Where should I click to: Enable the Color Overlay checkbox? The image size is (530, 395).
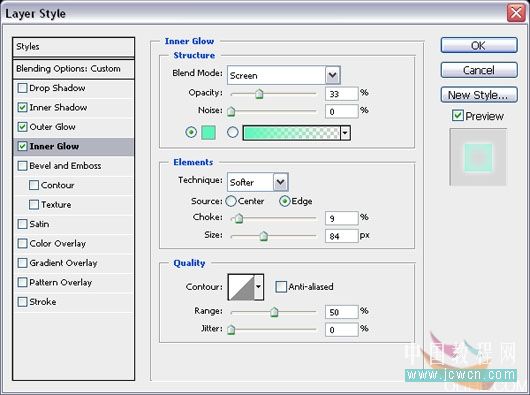pyautogui.click(x=22, y=244)
